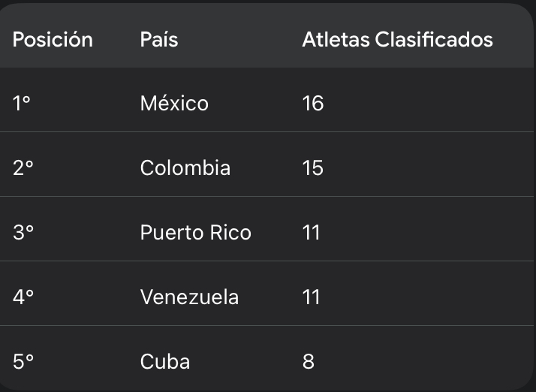The width and height of the screenshot is (536, 392).
Task: Click Cuba's athlete count 8
Action: (x=308, y=361)
